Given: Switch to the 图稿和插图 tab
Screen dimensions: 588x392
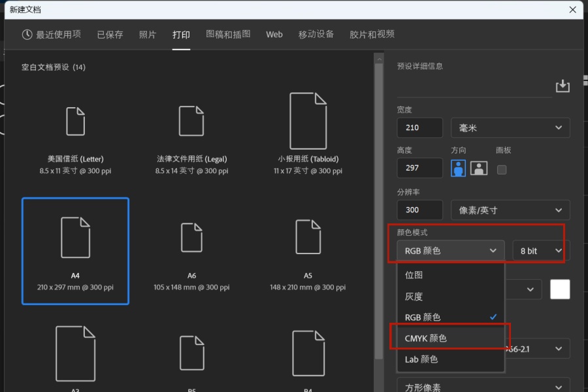Looking at the screenshot, I should [228, 34].
